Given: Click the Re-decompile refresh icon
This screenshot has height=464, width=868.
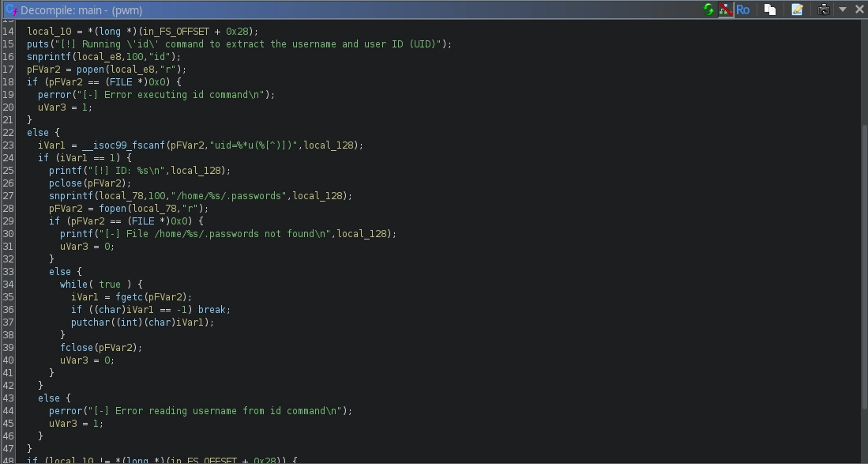Looking at the screenshot, I should (x=708, y=9).
